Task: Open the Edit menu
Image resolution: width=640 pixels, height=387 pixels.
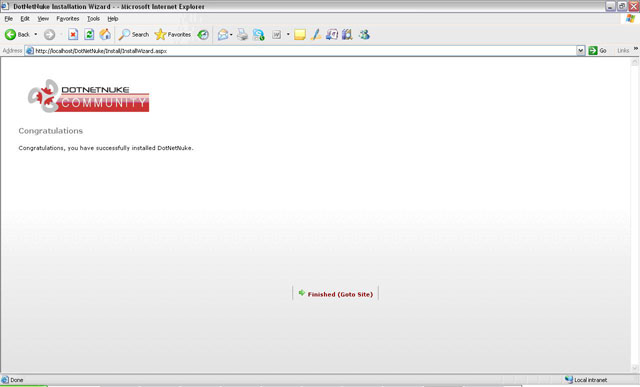Action: pyautogui.click(x=25, y=19)
